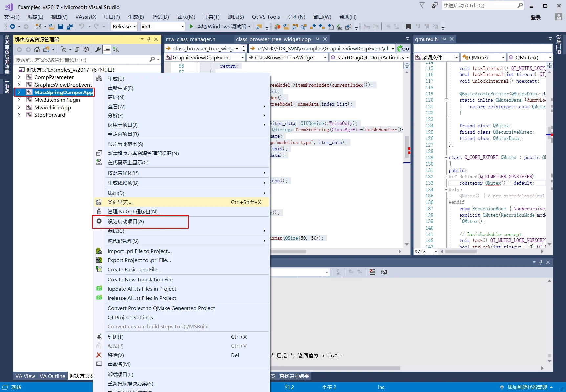Close the qmutex.h tab

tap(452, 39)
